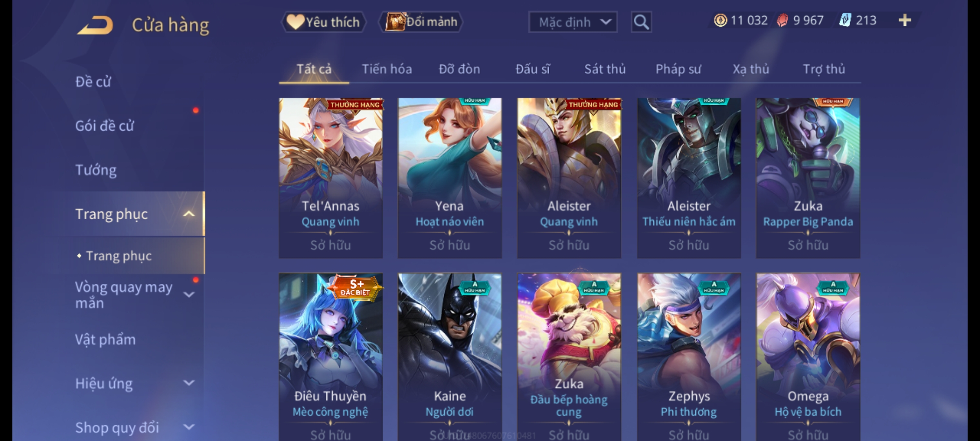
Task: Select the Kaine Người dơi skin card
Action: (x=450, y=357)
